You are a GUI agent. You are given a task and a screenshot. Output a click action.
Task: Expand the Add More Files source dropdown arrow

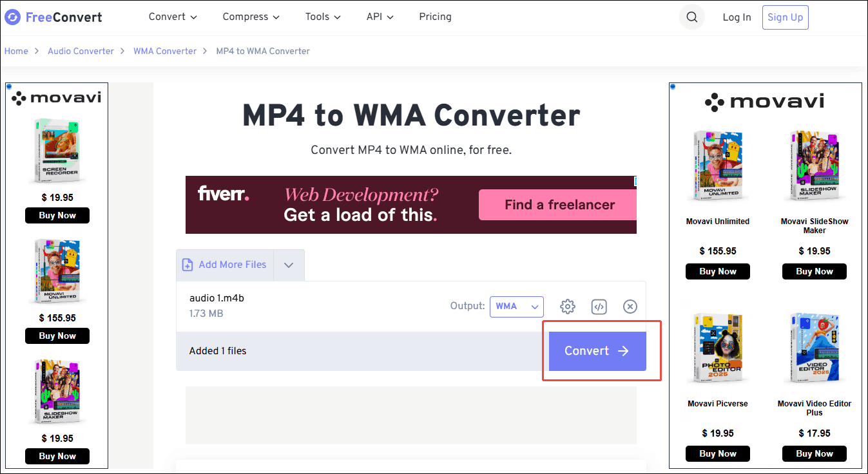(x=289, y=265)
